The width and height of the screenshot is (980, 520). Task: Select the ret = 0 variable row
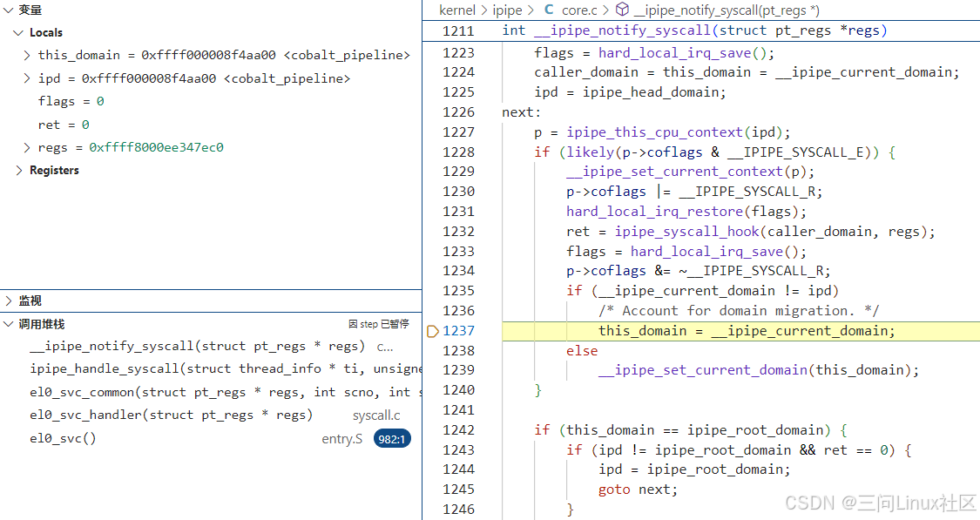click(x=212, y=125)
